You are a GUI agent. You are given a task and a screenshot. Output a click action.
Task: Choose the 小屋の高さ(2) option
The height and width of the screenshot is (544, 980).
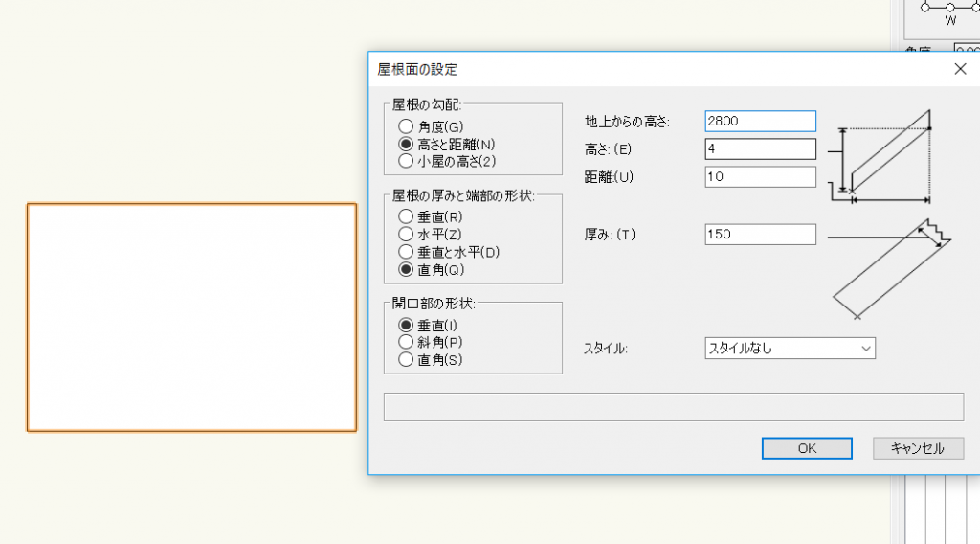[x=406, y=161]
